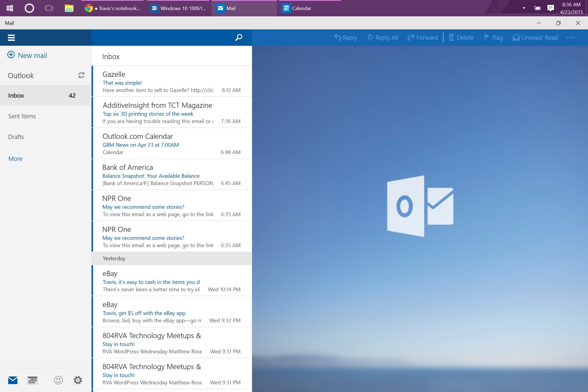Flag the current message
Image resolution: width=588 pixels, height=392 pixels.
click(x=493, y=38)
